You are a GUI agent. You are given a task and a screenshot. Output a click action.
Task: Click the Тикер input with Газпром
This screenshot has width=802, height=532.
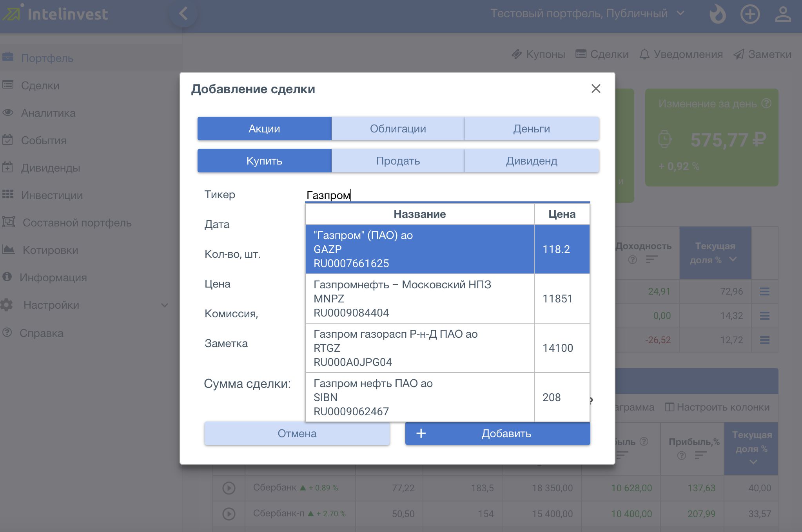[x=447, y=195]
